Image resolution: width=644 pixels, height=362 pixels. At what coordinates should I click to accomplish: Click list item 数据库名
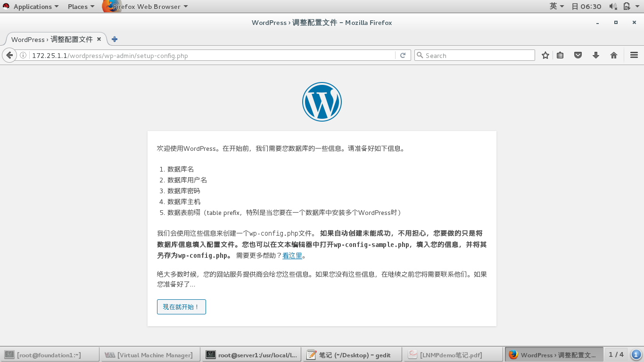[181, 169]
